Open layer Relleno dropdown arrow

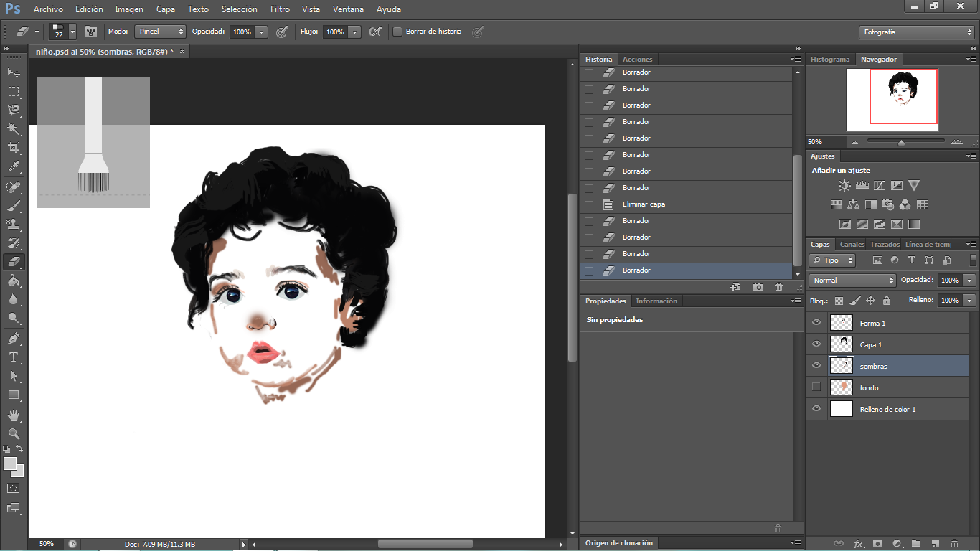(x=970, y=301)
